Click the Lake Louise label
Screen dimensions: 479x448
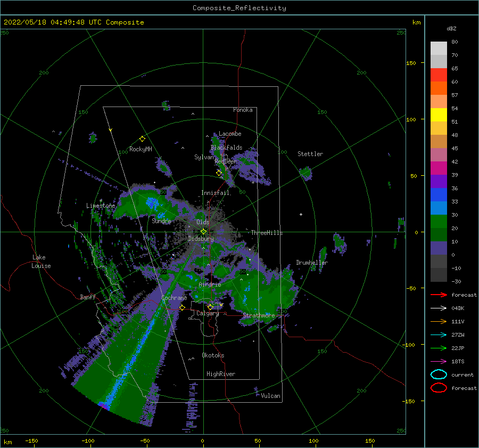[x=41, y=262]
